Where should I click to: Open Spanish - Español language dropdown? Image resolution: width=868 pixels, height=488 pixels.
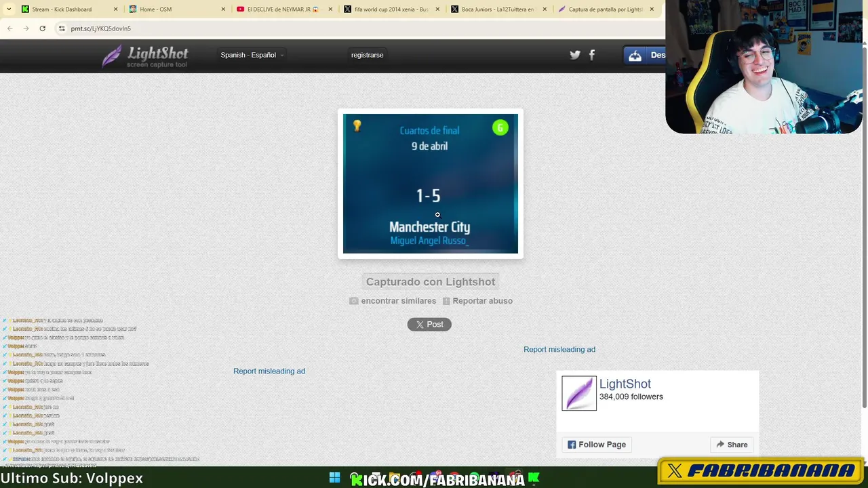point(252,55)
